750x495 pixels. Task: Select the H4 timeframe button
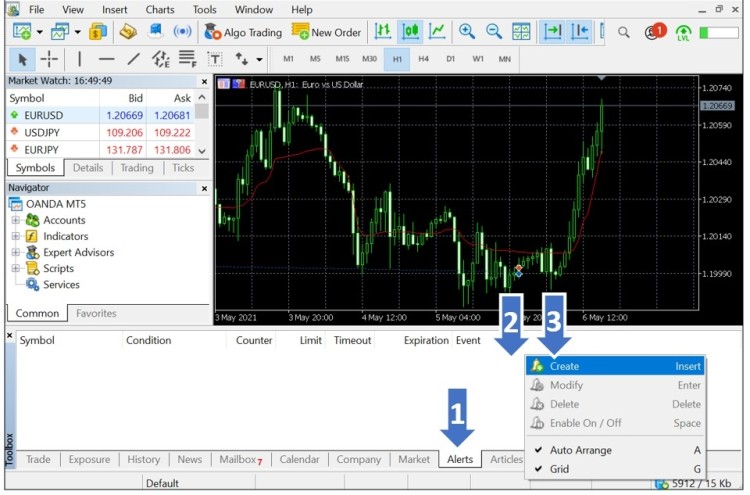coord(424,59)
